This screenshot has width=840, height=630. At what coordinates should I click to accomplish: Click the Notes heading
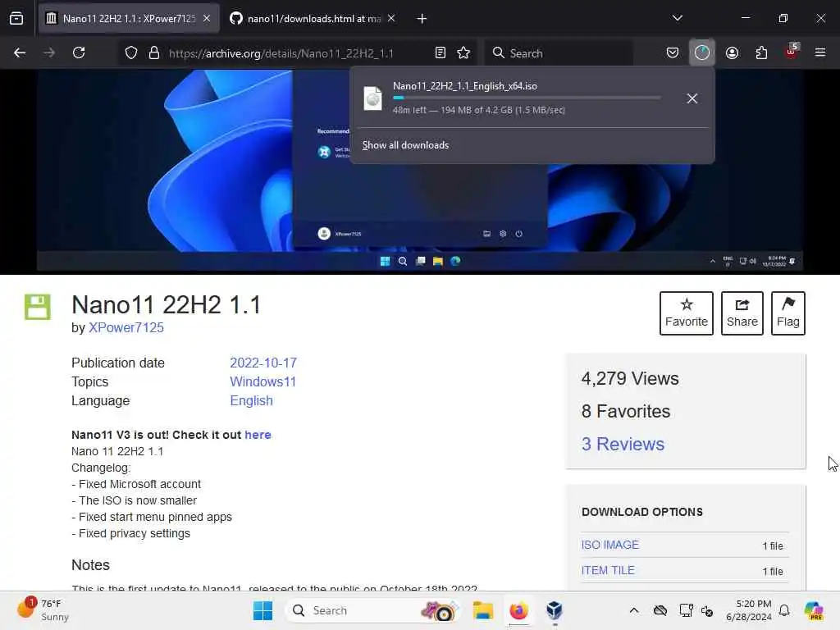click(90, 565)
